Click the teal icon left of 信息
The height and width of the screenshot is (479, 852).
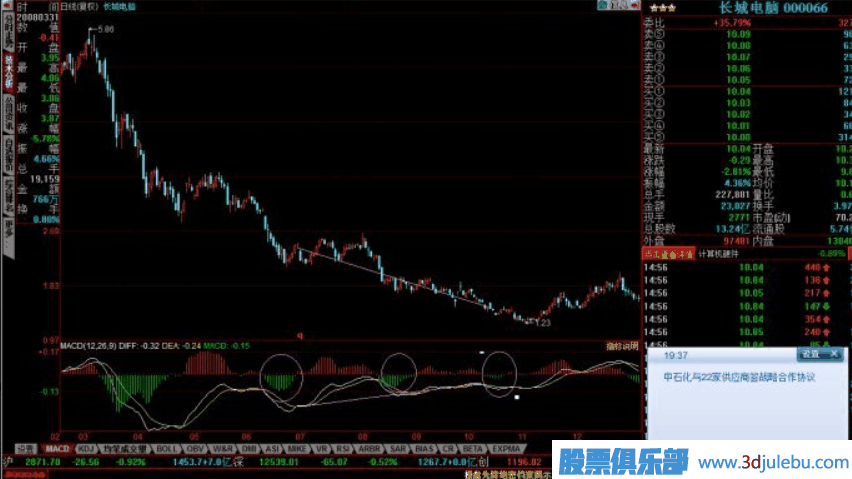coord(602,5)
